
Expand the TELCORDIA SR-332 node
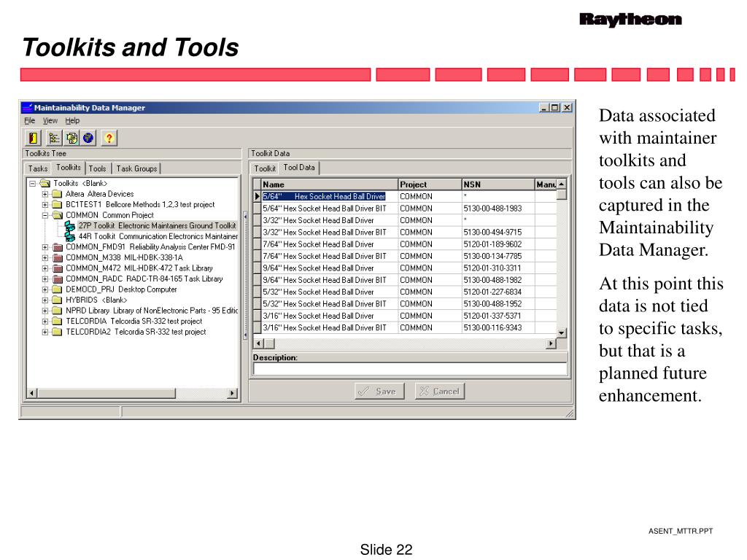point(44,322)
